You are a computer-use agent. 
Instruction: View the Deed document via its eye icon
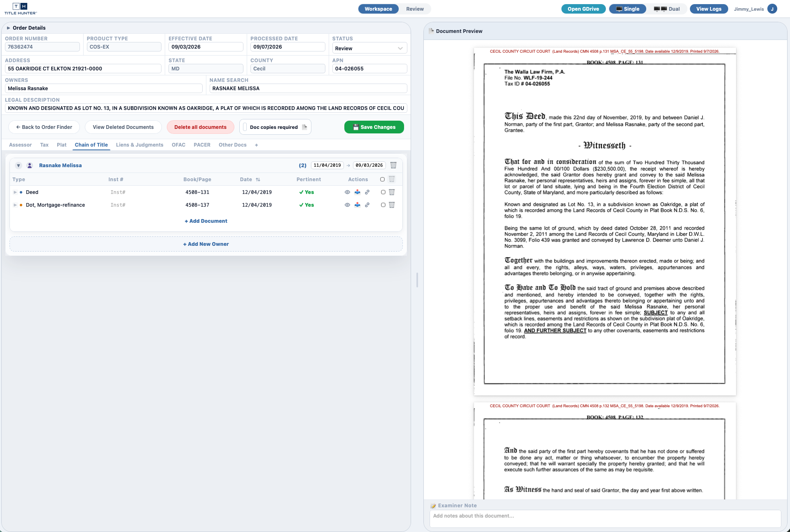click(347, 192)
